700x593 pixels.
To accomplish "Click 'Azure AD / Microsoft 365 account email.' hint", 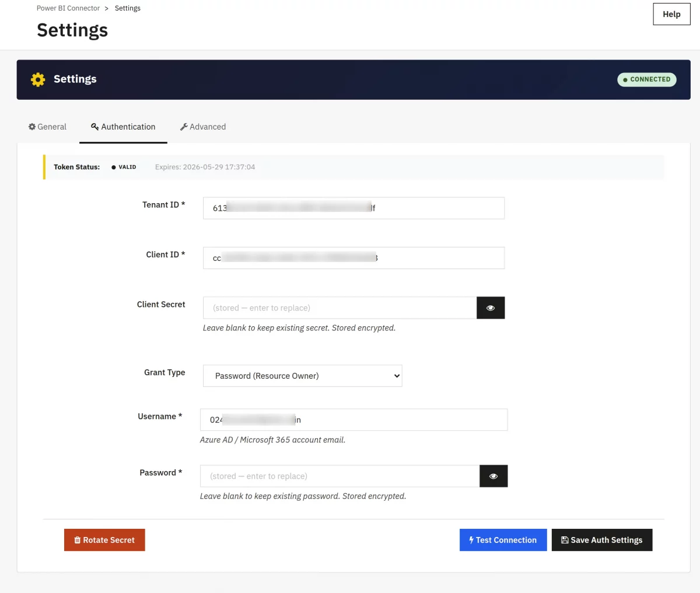I will tap(272, 440).
